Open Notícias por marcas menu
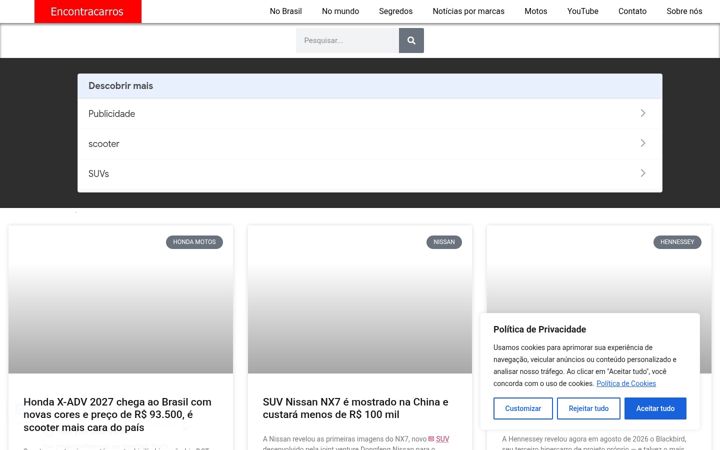 (x=468, y=11)
